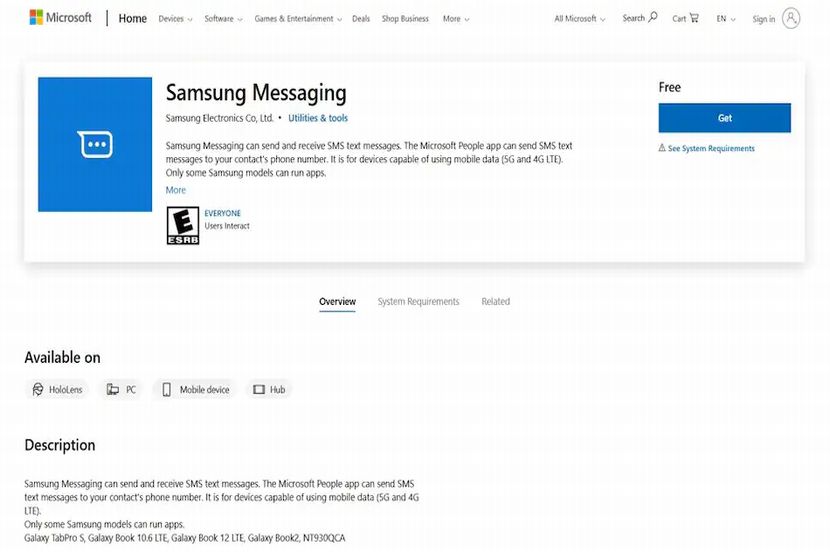830x552 pixels.
Task: Click the Available on heading
Action: click(62, 358)
